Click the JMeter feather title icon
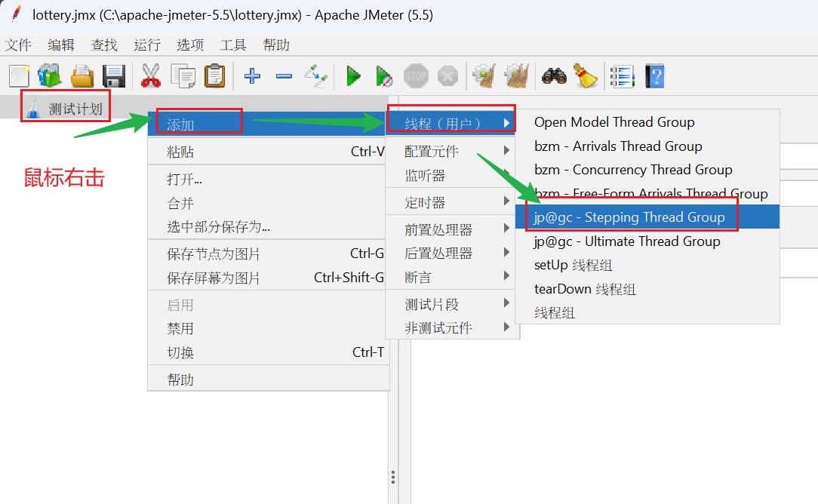 (x=17, y=14)
